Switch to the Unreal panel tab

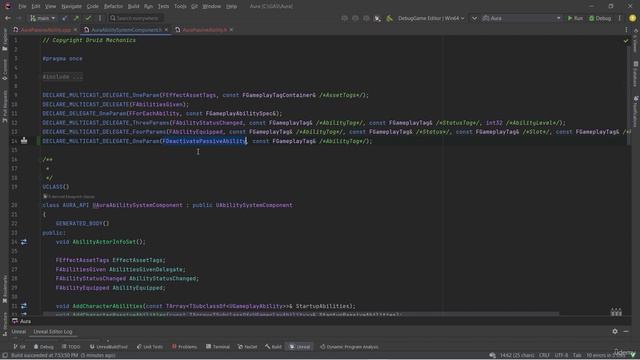18,331
